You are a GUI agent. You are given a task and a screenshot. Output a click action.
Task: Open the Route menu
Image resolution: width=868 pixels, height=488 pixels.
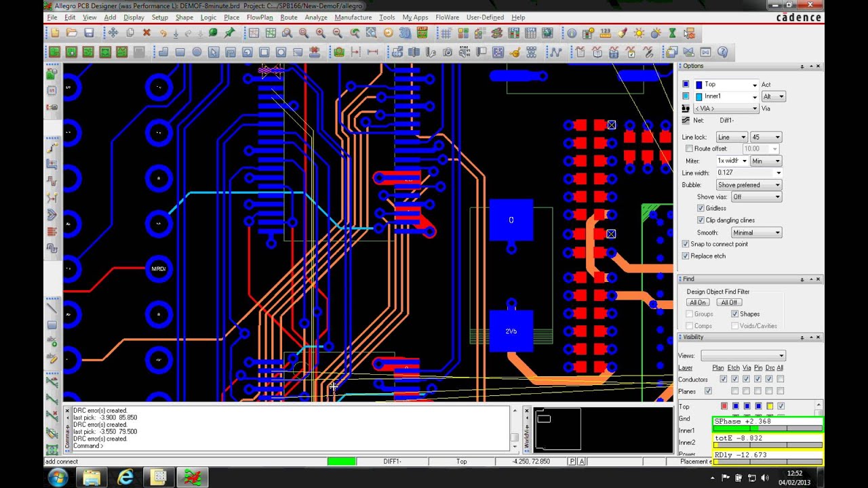tap(289, 17)
